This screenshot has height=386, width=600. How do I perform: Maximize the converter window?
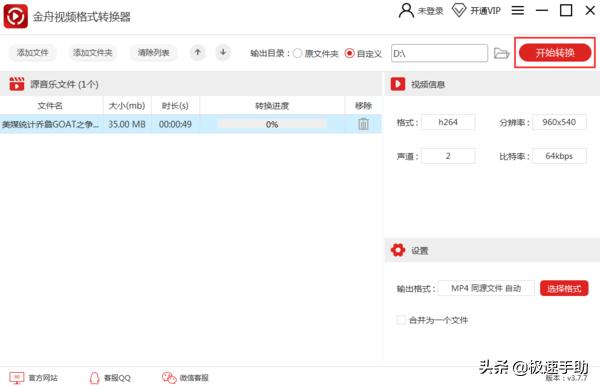566,10
